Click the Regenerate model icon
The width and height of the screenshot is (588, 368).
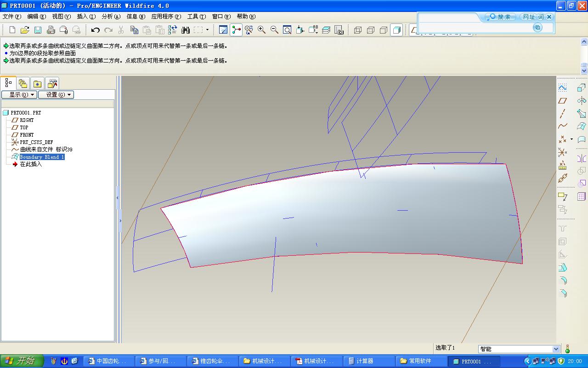(173, 30)
